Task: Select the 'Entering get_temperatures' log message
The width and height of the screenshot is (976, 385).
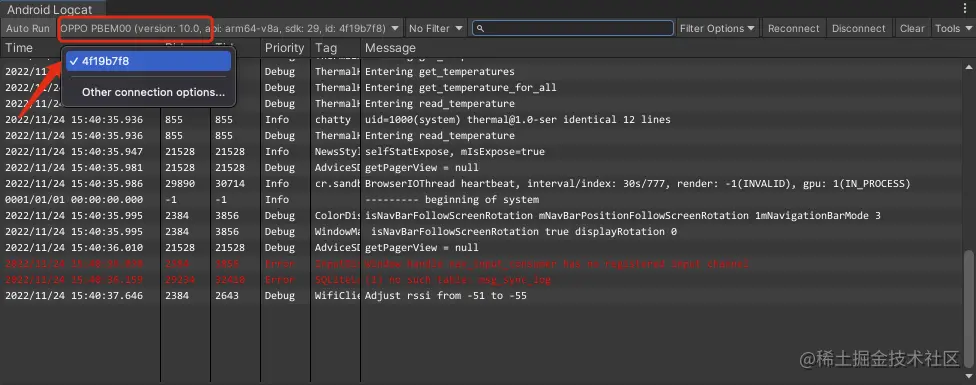Action: [439, 72]
